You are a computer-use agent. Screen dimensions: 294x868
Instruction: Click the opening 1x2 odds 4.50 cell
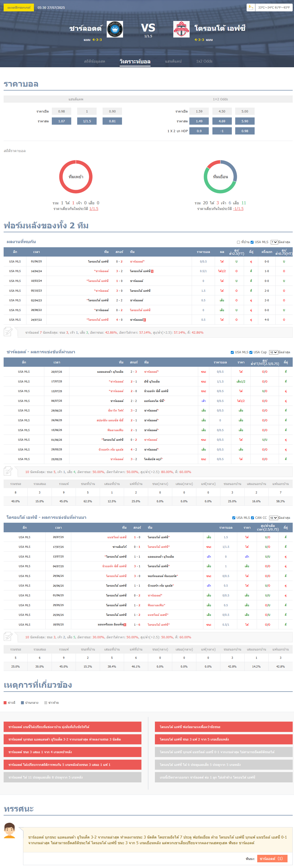(x=222, y=111)
